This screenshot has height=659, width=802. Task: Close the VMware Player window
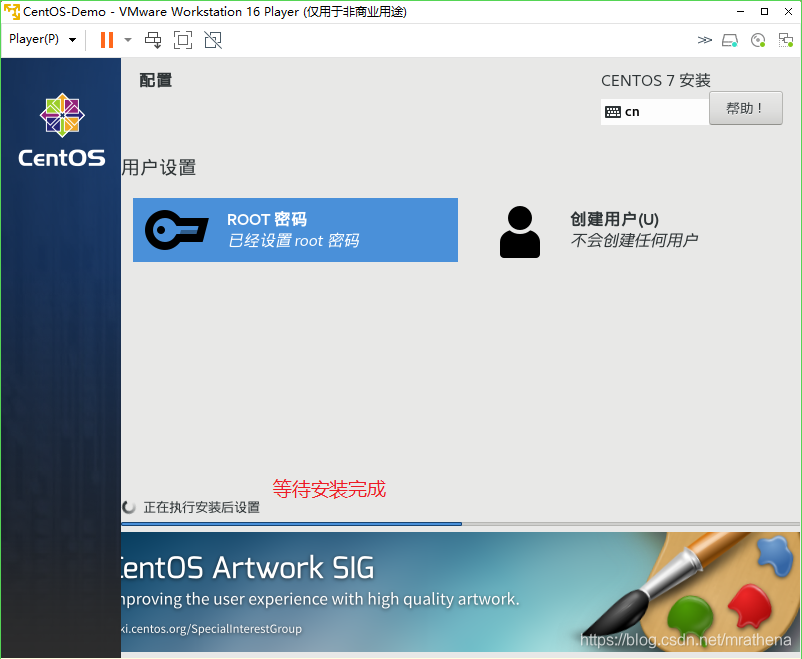788,11
